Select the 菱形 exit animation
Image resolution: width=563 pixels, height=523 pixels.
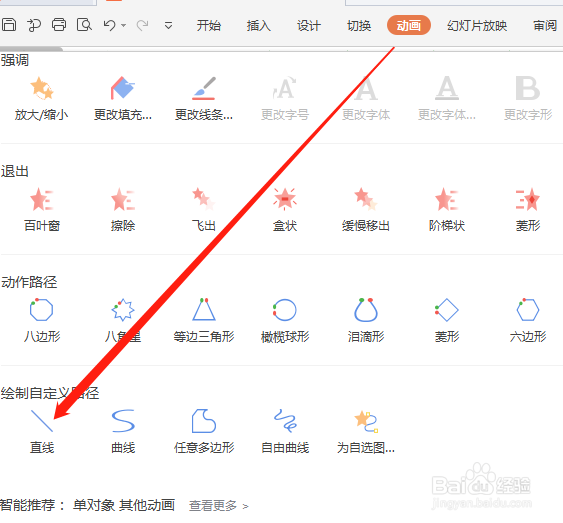click(528, 210)
